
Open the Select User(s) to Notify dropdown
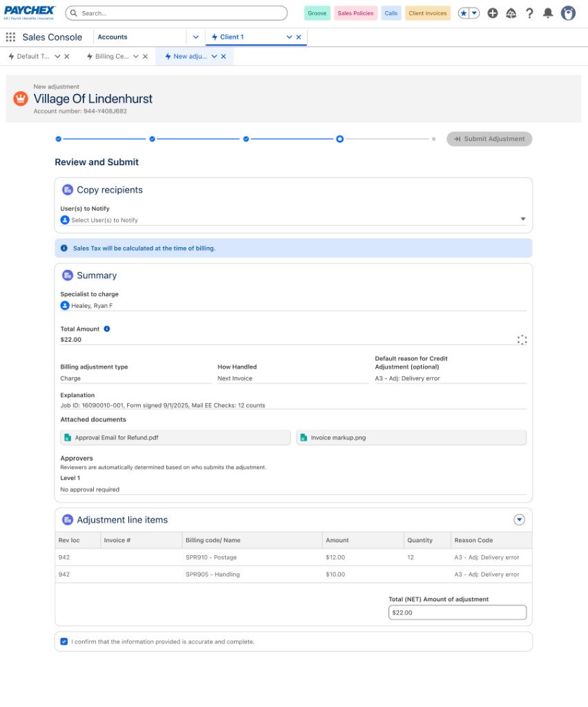(293, 220)
